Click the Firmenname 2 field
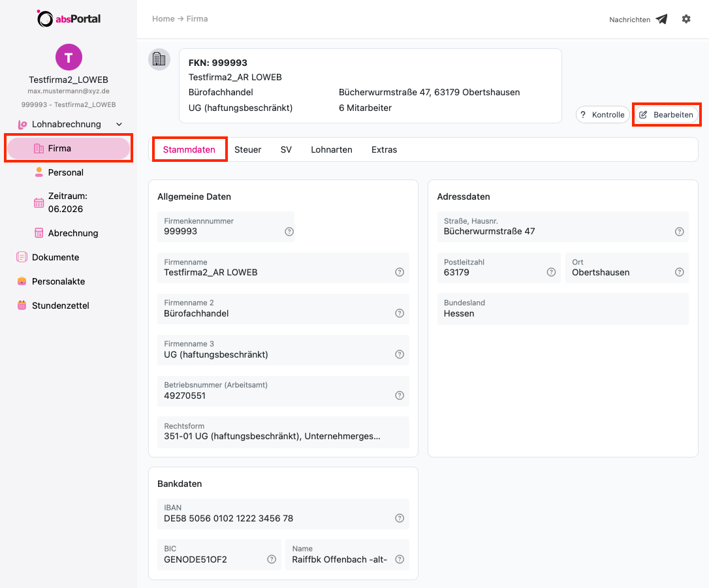 (x=283, y=309)
